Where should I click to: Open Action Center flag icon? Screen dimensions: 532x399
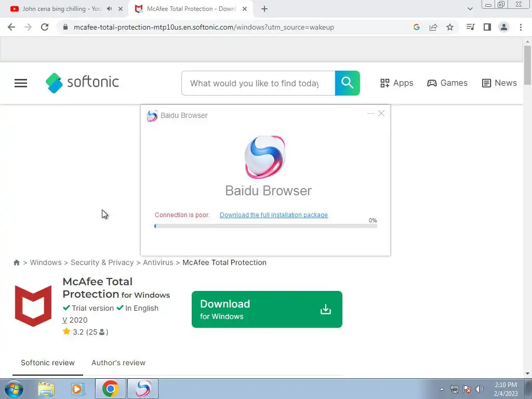click(467, 389)
